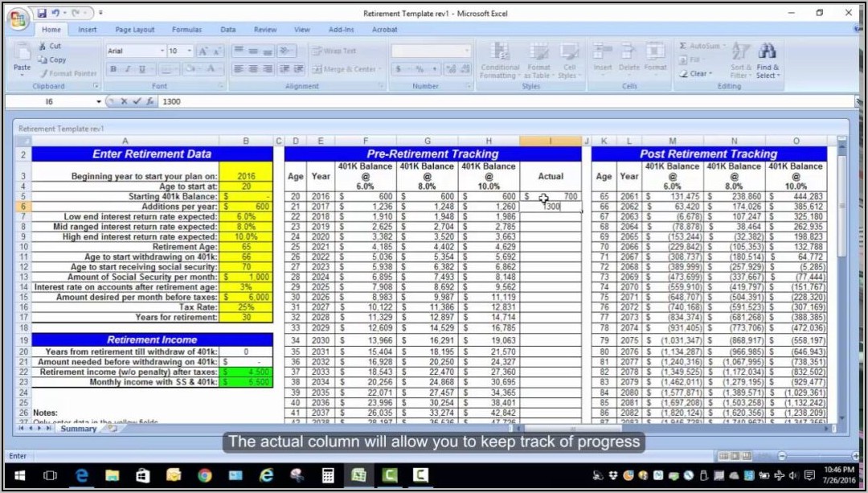Click the Save icon in Quick Access toolbar

click(42, 14)
